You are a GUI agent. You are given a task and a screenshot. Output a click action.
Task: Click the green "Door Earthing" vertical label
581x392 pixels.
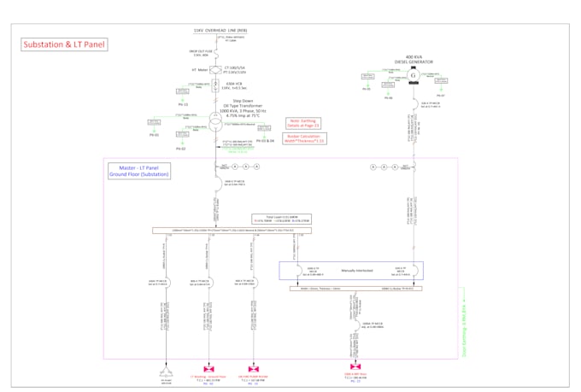464,331
